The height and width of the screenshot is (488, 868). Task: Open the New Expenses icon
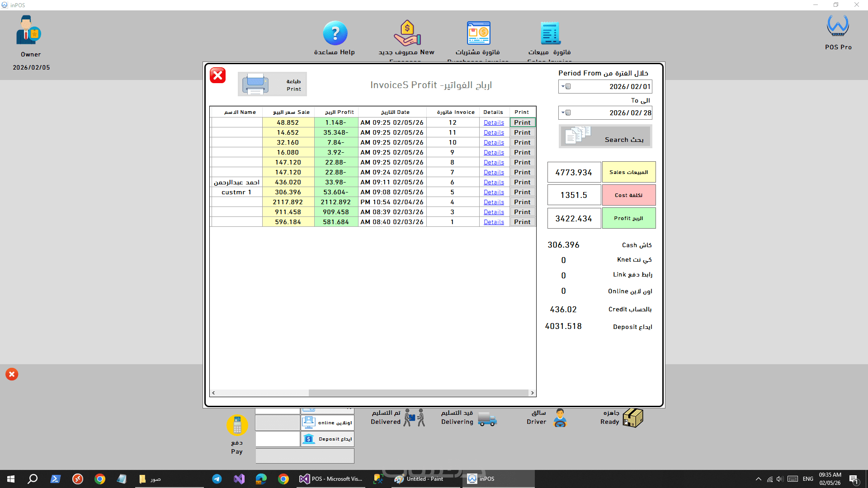coord(407,33)
